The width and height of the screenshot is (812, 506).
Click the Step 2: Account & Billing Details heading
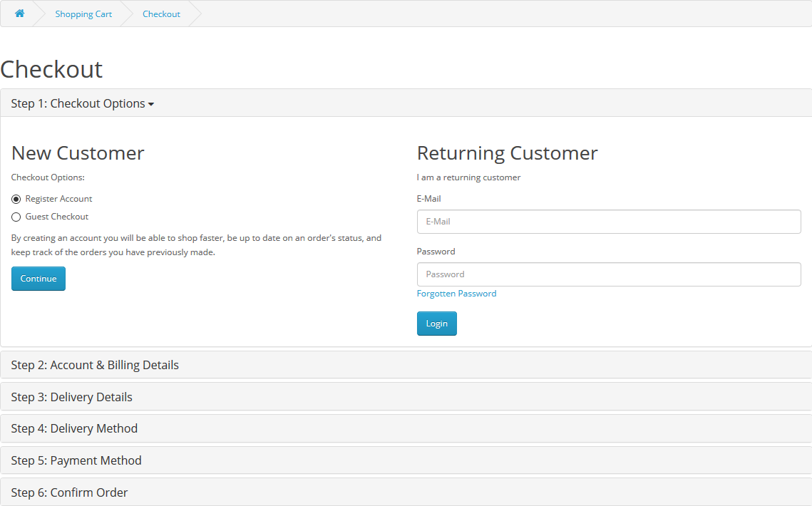(x=95, y=365)
